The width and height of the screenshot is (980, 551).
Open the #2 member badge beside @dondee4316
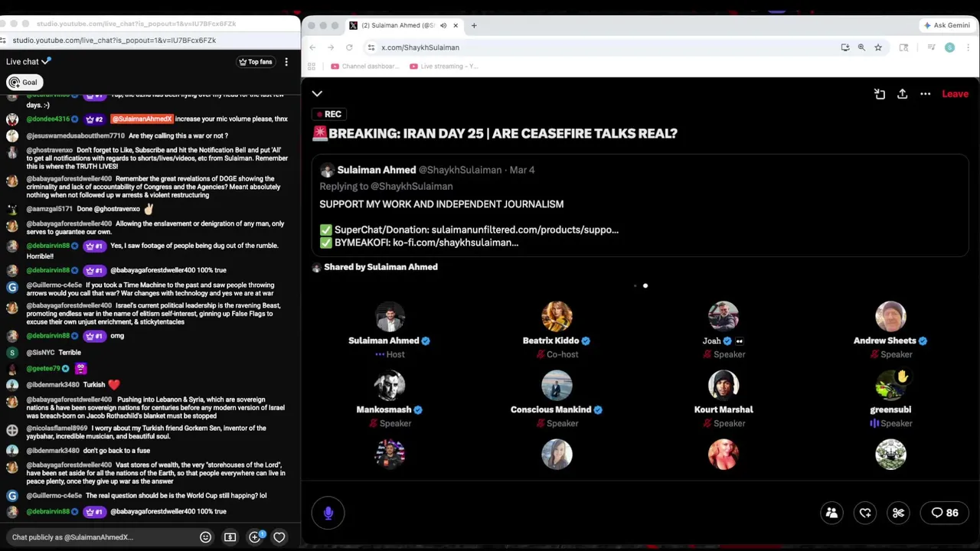tap(93, 119)
